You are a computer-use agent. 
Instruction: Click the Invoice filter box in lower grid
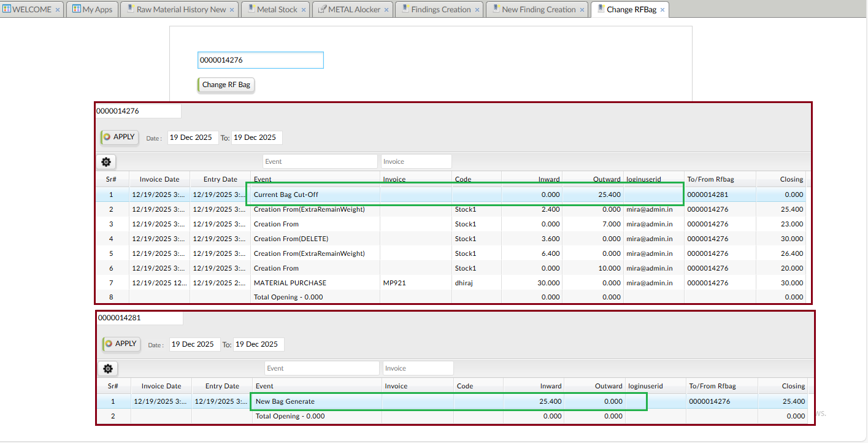418,368
